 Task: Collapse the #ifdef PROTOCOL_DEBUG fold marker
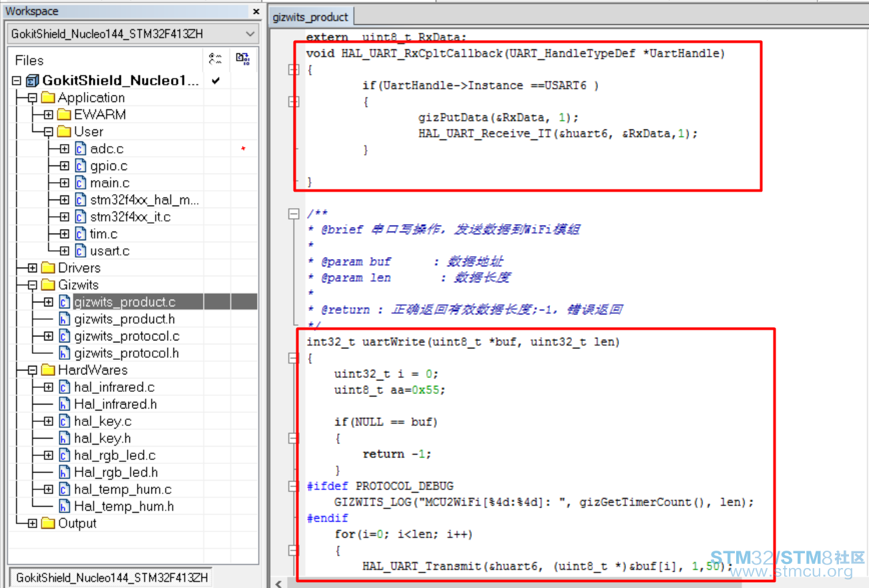coord(293,487)
